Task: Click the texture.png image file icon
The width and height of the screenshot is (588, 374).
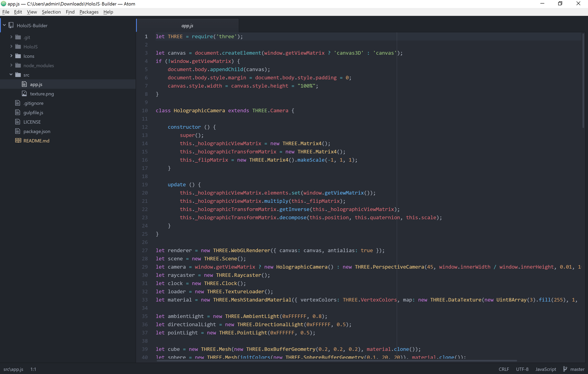Action: pyautogui.click(x=24, y=93)
